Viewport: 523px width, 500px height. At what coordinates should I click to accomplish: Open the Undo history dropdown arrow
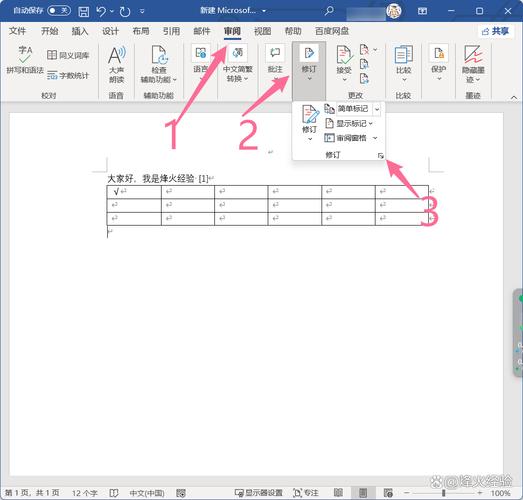112,12
